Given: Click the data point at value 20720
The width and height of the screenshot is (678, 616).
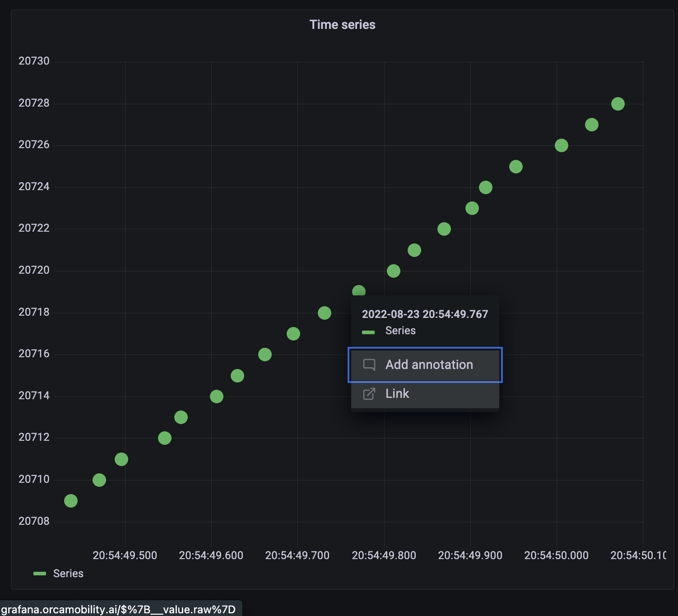Looking at the screenshot, I should [x=393, y=271].
